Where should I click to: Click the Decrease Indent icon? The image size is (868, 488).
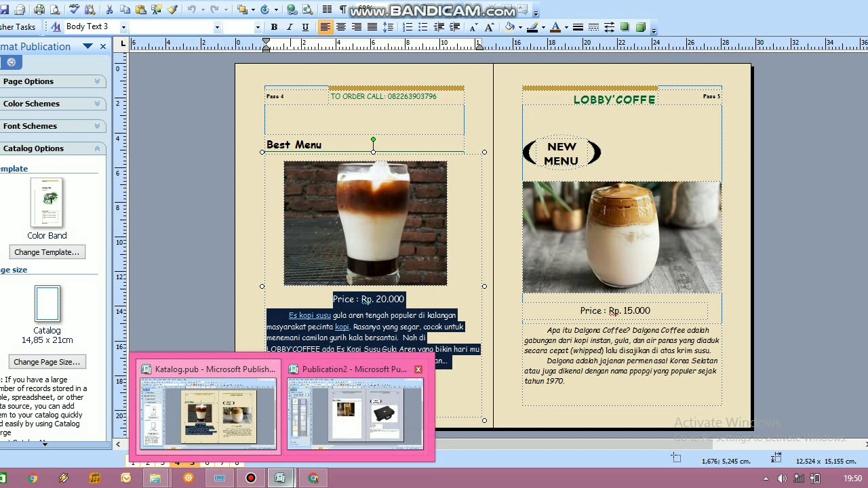pos(439,27)
